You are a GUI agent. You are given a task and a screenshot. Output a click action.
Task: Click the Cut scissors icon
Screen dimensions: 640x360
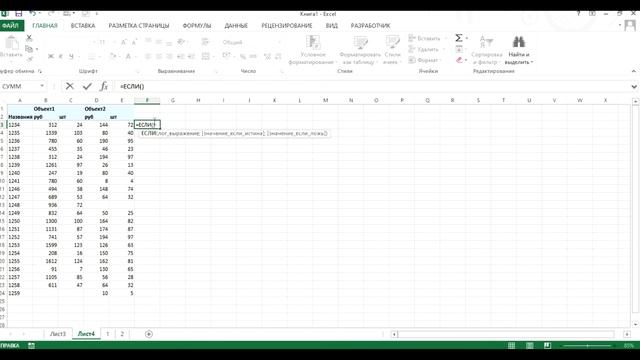pyautogui.click(x=29, y=38)
